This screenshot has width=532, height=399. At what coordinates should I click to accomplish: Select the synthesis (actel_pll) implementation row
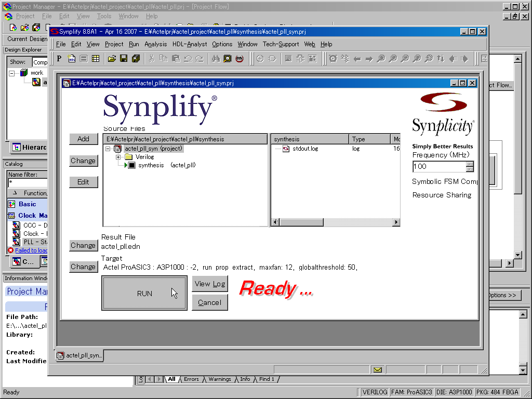click(x=160, y=165)
